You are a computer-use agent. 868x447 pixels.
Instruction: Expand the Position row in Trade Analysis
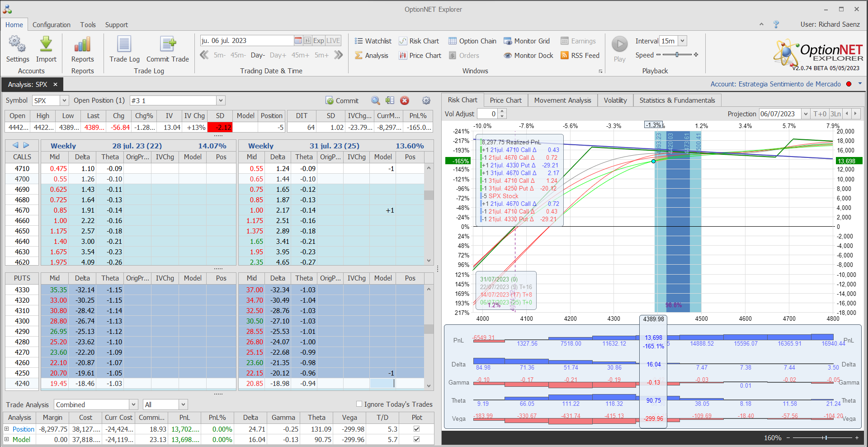(6, 429)
